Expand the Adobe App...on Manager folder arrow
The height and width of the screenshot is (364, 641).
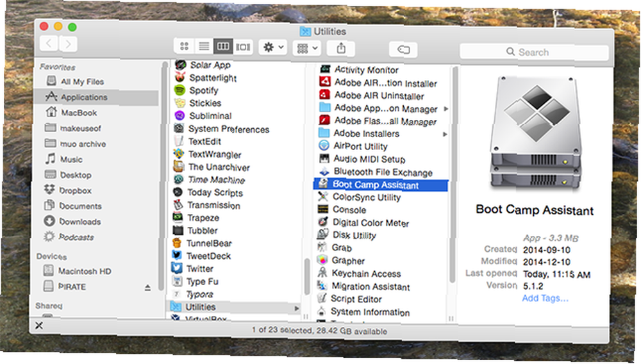pyautogui.click(x=446, y=109)
